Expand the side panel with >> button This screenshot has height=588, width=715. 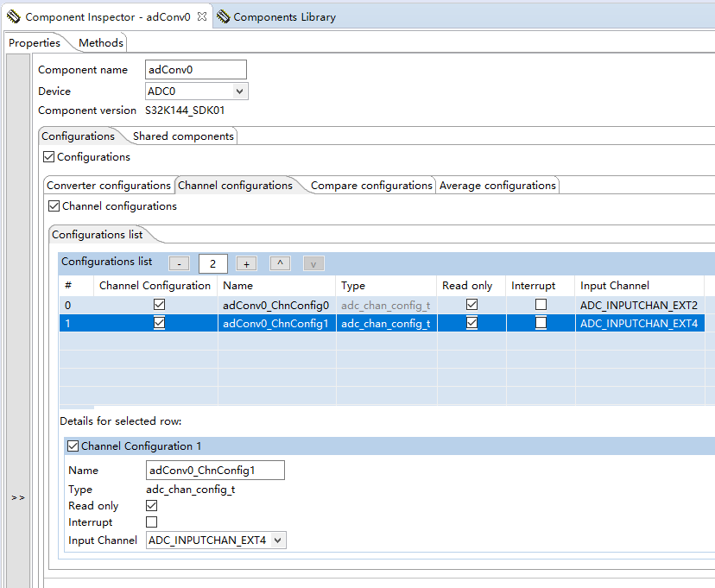pyautogui.click(x=18, y=497)
